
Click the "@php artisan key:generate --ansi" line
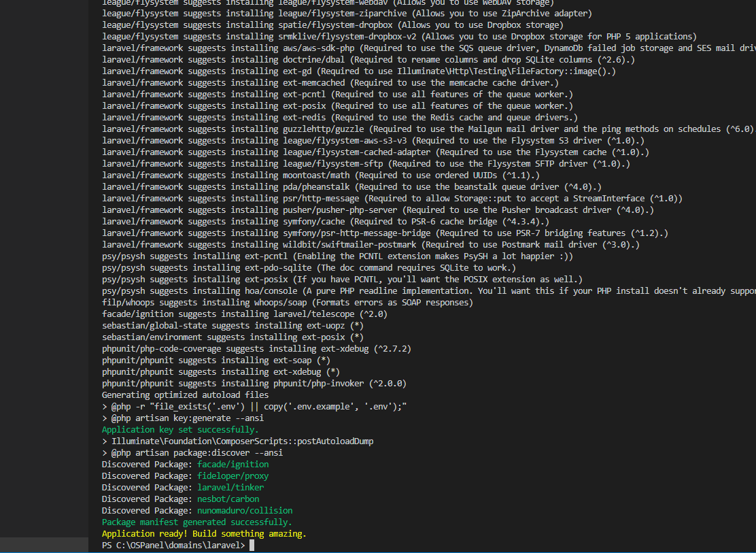(x=183, y=418)
